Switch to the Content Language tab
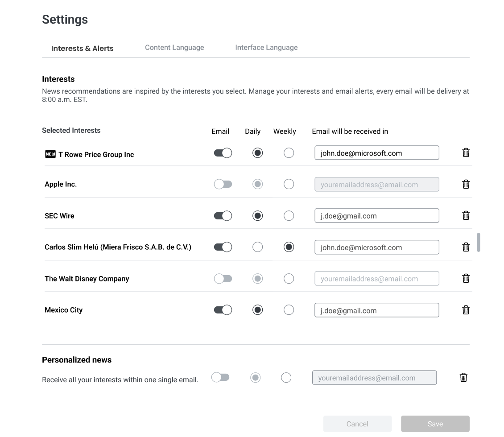Screen dimensions: 504x437 (x=174, y=48)
